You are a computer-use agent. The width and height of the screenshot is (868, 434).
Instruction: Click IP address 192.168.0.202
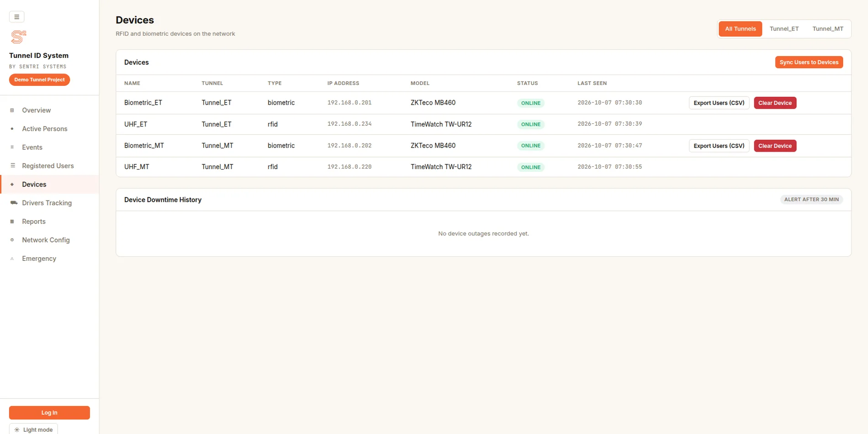(349, 146)
